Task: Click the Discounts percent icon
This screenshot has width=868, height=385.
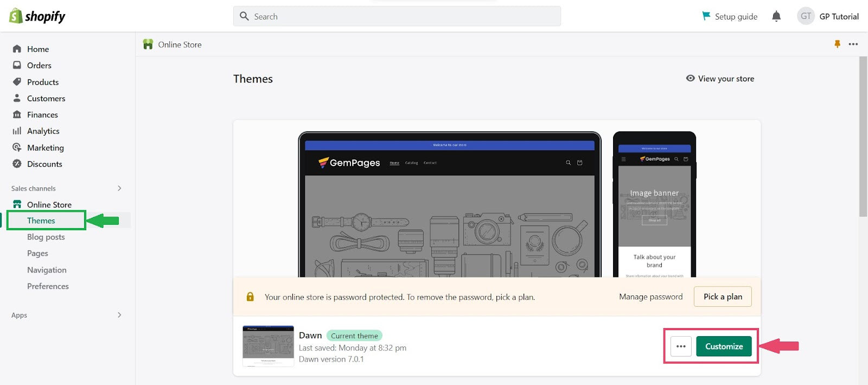Action: (17, 164)
